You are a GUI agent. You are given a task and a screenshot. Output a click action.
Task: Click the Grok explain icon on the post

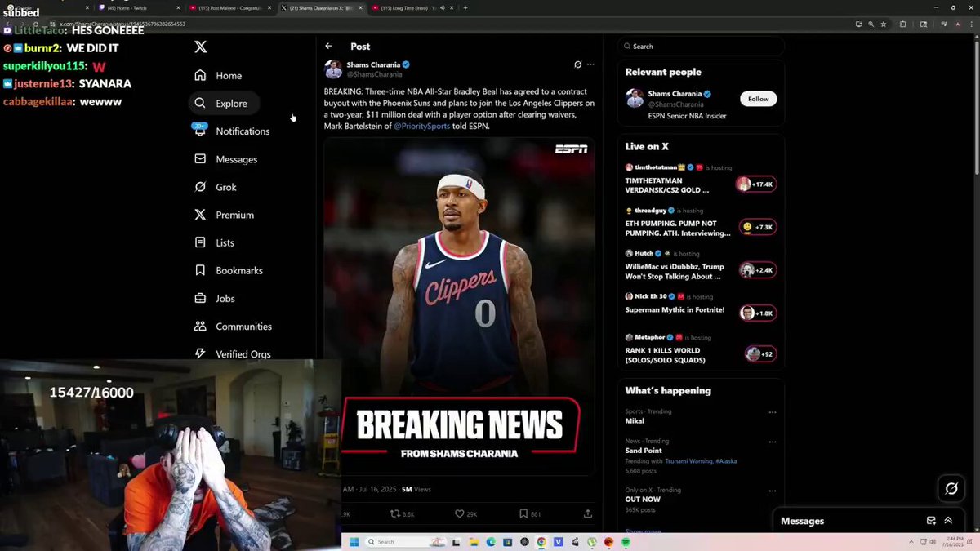[577, 64]
